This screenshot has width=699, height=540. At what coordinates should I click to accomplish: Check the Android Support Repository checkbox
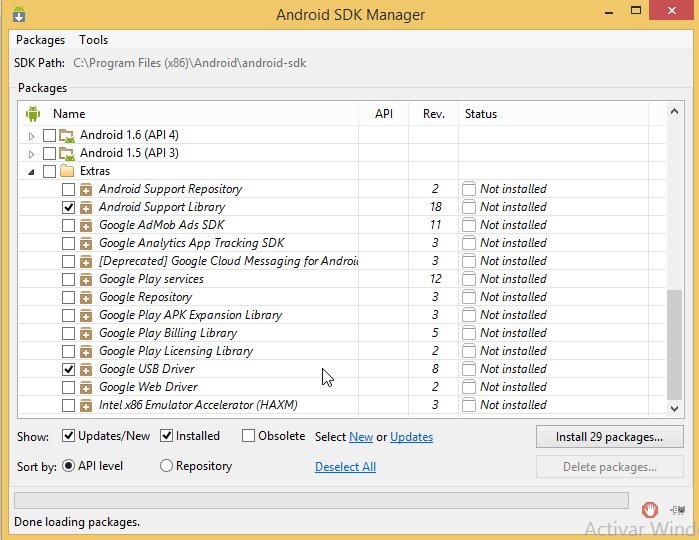pyautogui.click(x=68, y=189)
